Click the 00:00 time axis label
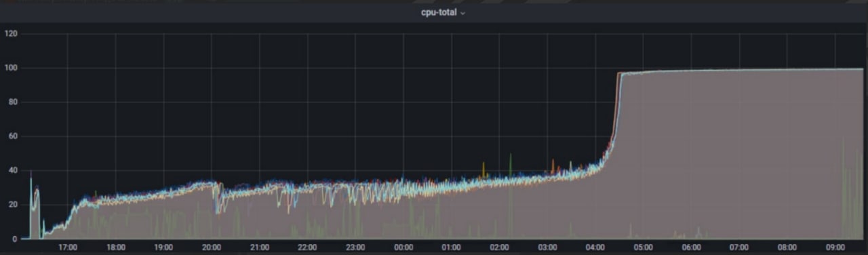This screenshot has width=868, height=255. 403,248
